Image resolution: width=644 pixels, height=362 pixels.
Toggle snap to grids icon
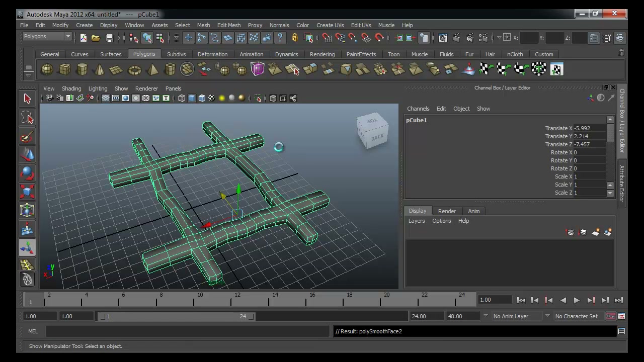point(327,38)
